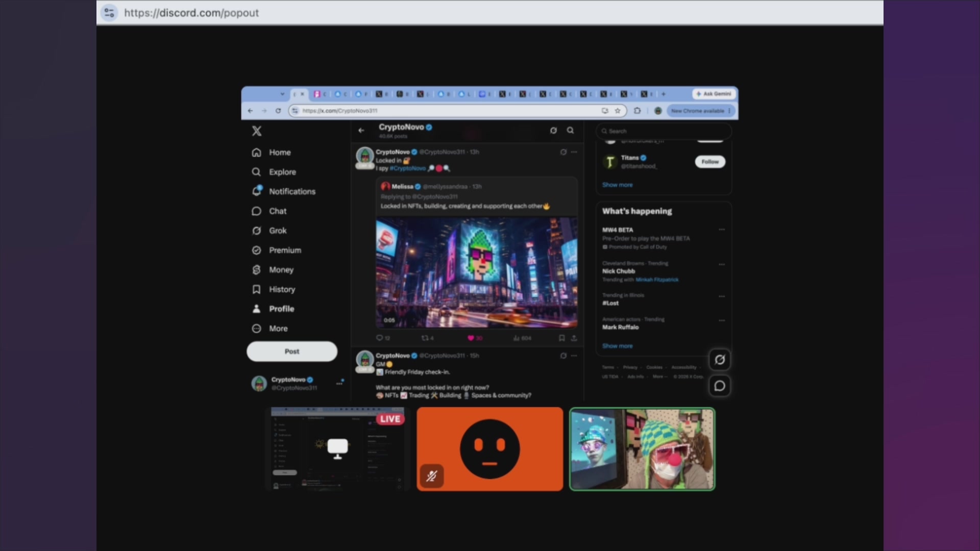Screen dimensions: 980x551
Task: Open More options for MW4 BETA trend
Action: pos(722,230)
